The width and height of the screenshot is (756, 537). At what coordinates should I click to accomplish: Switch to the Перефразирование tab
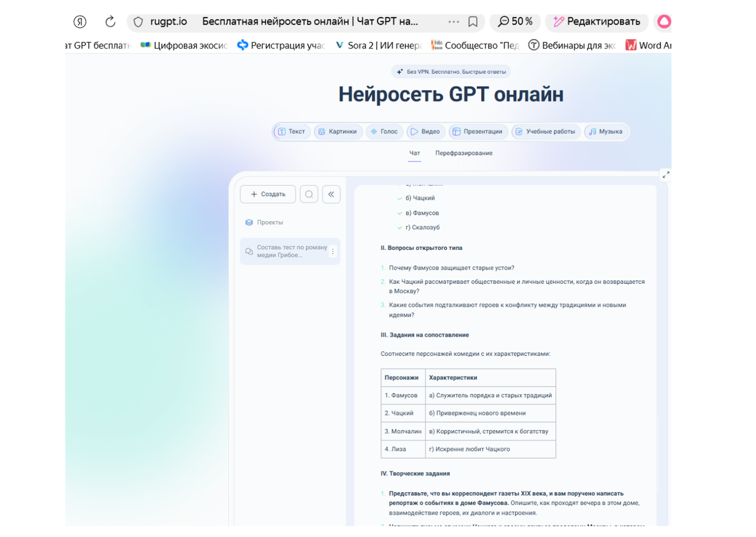click(464, 153)
